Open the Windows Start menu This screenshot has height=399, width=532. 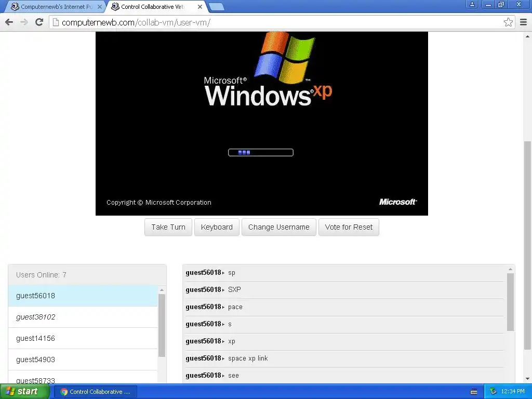[x=25, y=392]
